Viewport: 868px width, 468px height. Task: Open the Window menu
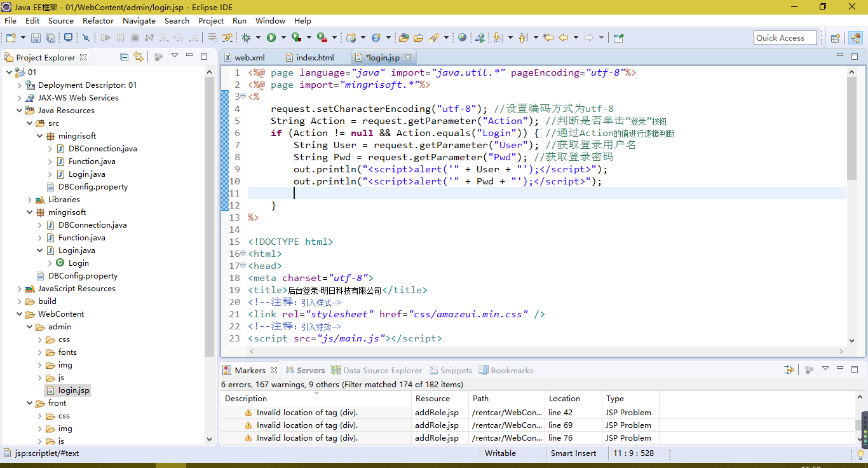point(270,20)
